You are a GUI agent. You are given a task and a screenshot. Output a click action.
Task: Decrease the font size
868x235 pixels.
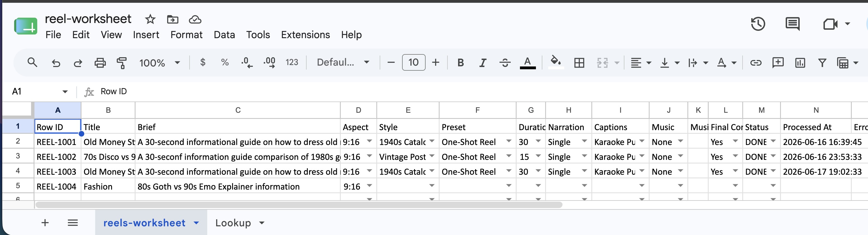pos(391,63)
